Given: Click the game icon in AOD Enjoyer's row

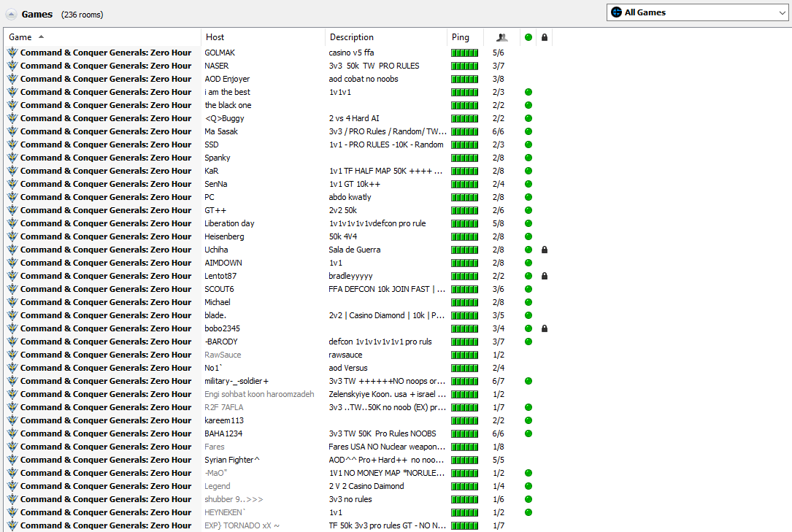Looking at the screenshot, I should click(x=12, y=79).
